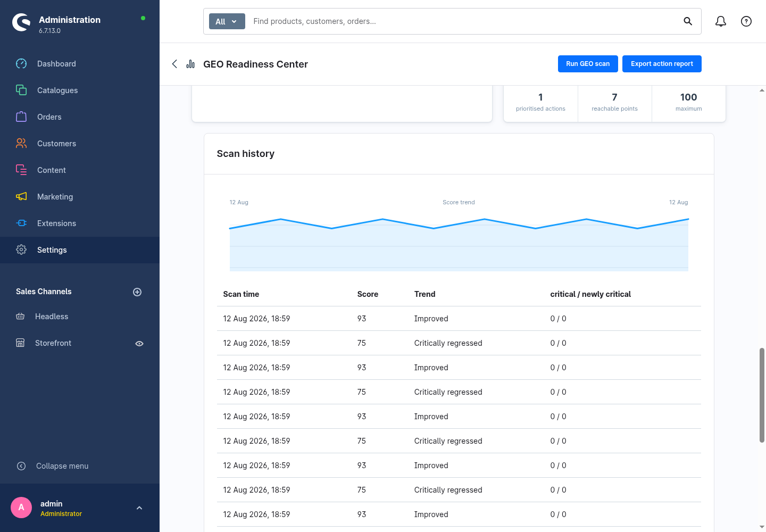Click the Orders bag icon
This screenshot has width=766, height=532.
tap(21, 117)
